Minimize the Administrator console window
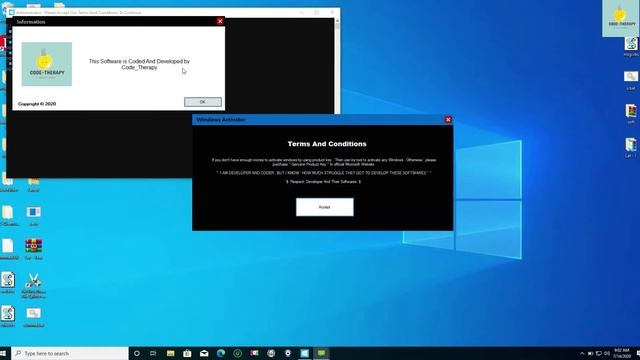Image resolution: width=640 pixels, height=360 pixels. tap(301, 13)
